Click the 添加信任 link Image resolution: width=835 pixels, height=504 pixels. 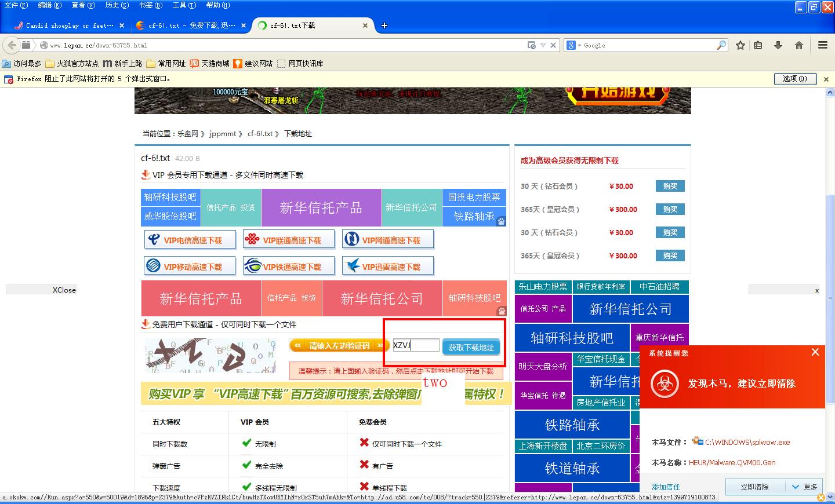(666, 487)
